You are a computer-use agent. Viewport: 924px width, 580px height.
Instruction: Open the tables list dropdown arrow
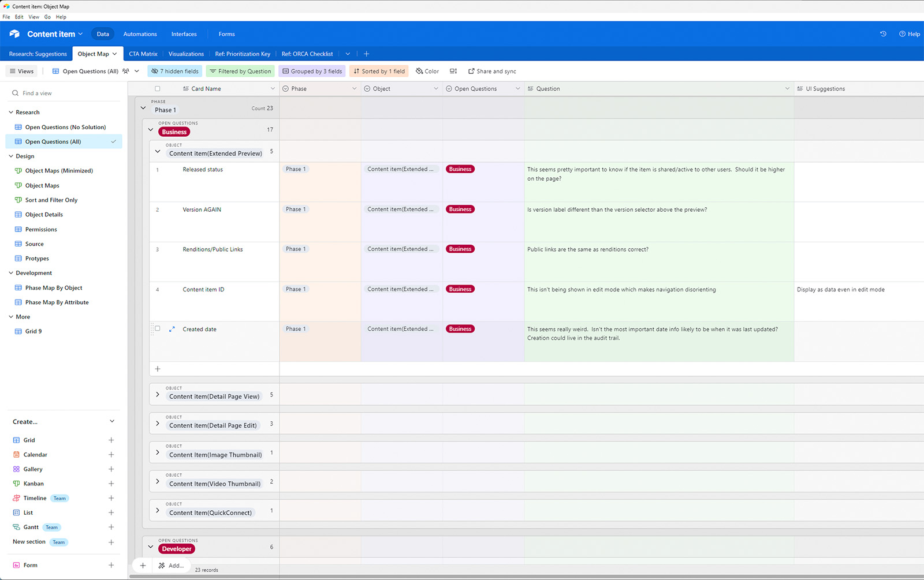348,54
